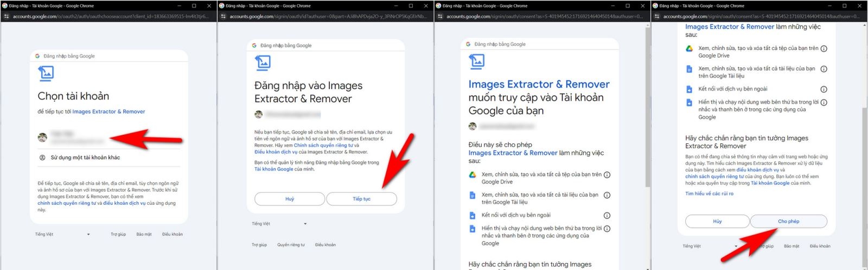Click the Docs icon beside Kết nối với dịch vụ in the Cho phép window
The height and width of the screenshot is (270, 868).
pos(689,89)
